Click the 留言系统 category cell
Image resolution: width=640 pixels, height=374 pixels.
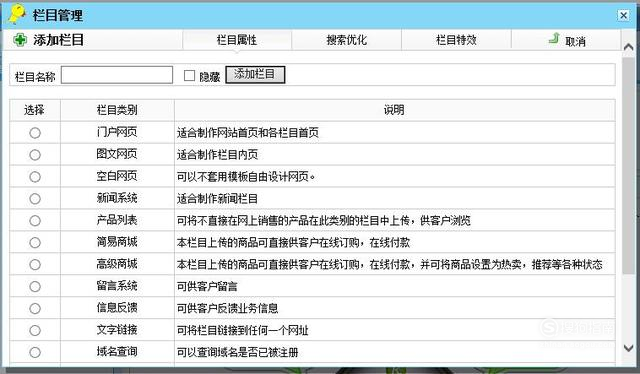[x=117, y=286]
